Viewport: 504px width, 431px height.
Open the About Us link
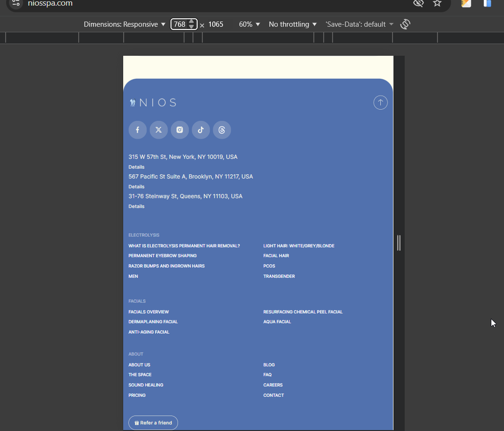pyautogui.click(x=139, y=365)
